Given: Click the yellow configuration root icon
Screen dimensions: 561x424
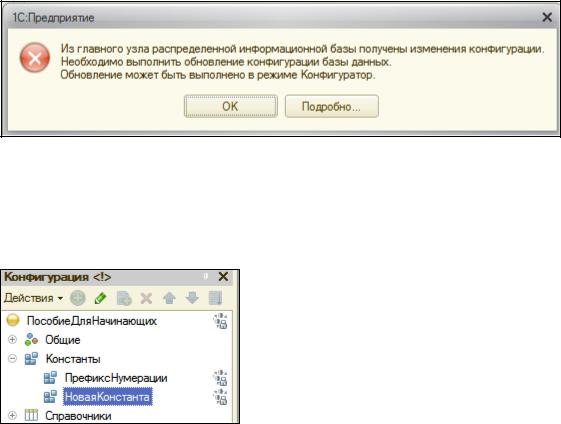Looking at the screenshot, I should click(x=13, y=320).
